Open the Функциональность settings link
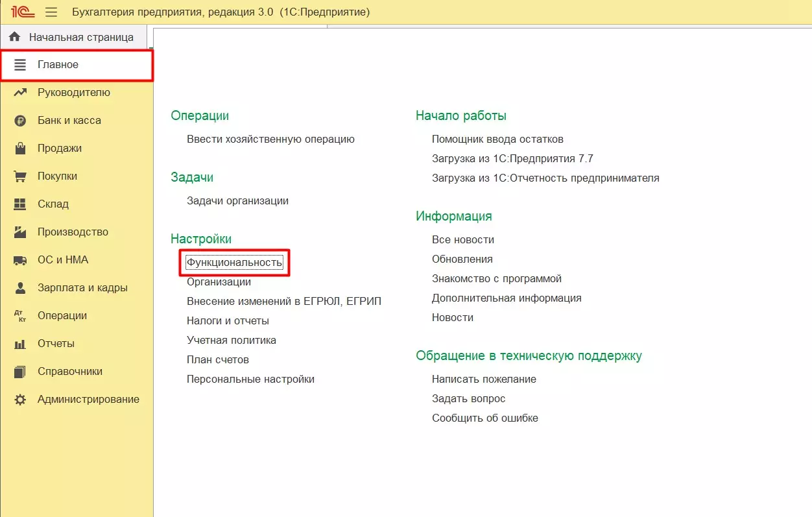 (x=234, y=263)
